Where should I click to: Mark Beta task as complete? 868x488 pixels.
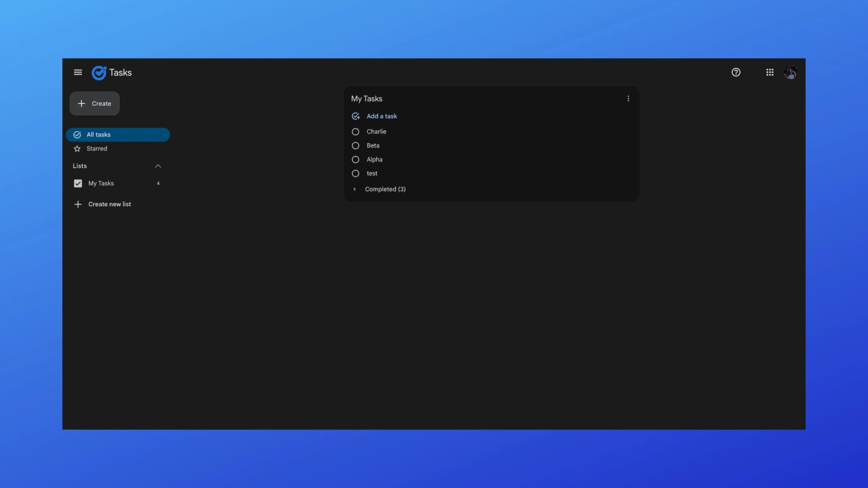click(x=355, y=145)
